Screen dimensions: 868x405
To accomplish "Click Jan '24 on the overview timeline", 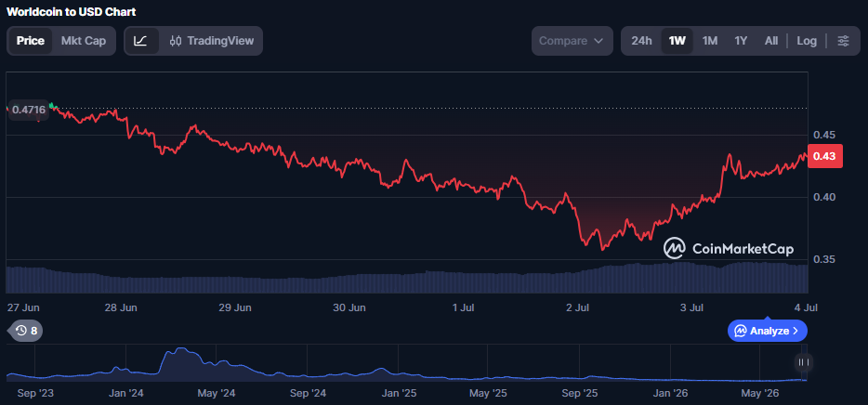I will tap(126, 393).
